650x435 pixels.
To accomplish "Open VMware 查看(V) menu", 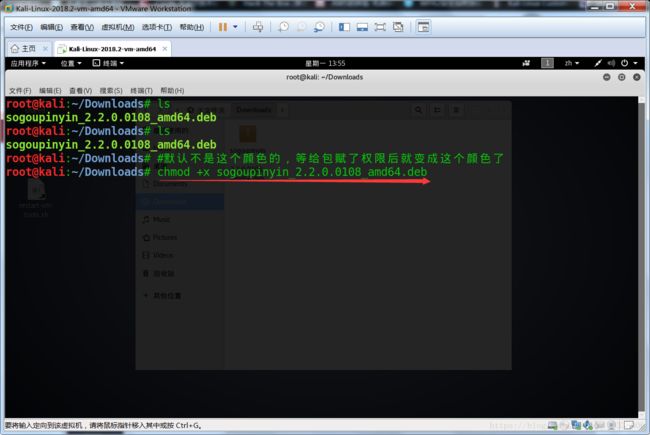I will (82, 27).
